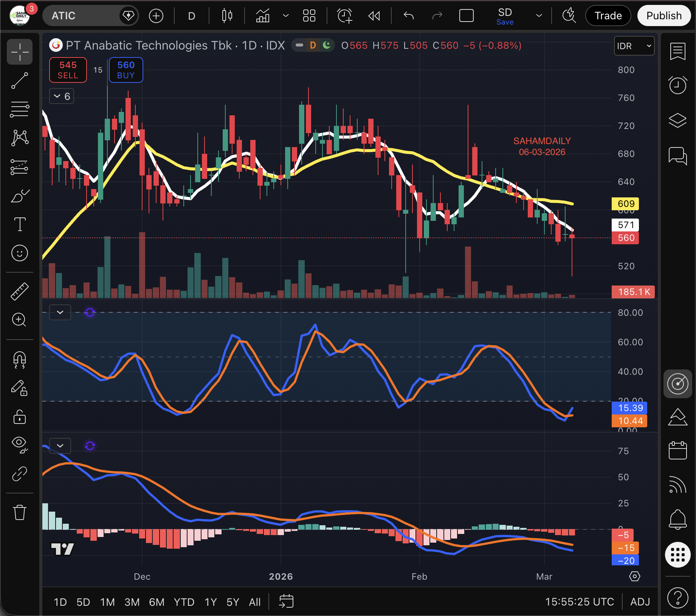Toggle magnet mode on
This screenshot has width=696, height=616.
point(20,360)
